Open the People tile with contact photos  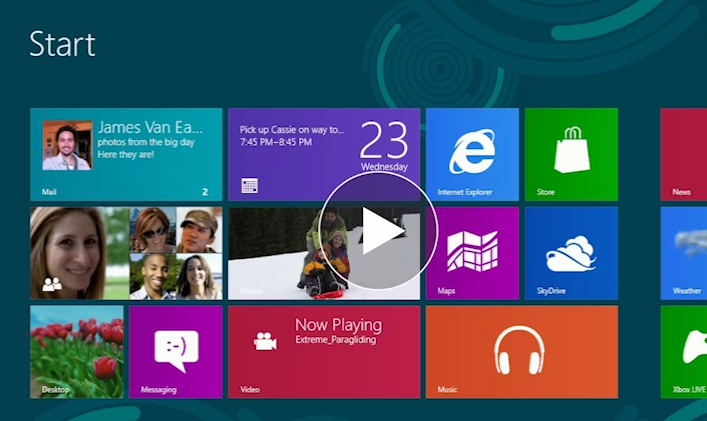pyautogui.click(x=126, y=253)
